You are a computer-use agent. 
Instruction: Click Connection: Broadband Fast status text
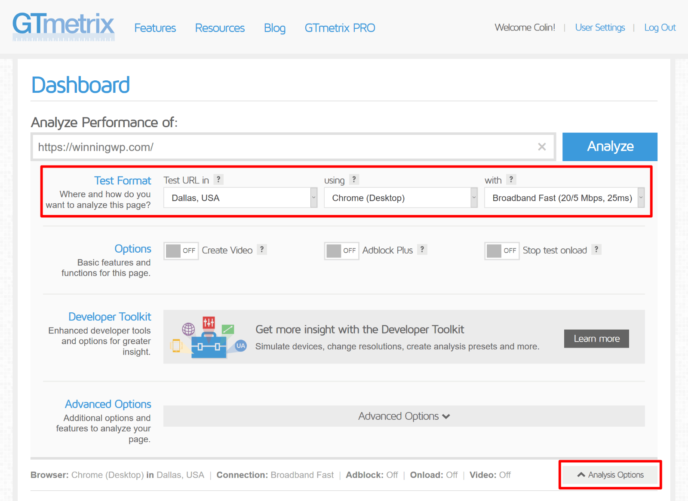pos(275,475)
